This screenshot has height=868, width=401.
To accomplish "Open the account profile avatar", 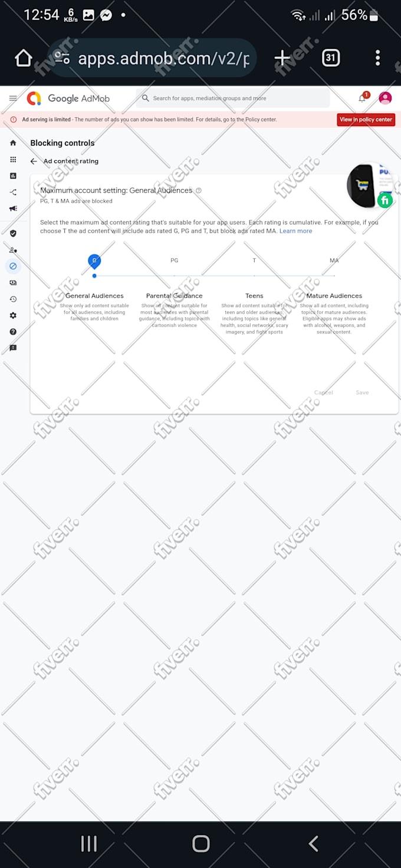I will 385,98.
